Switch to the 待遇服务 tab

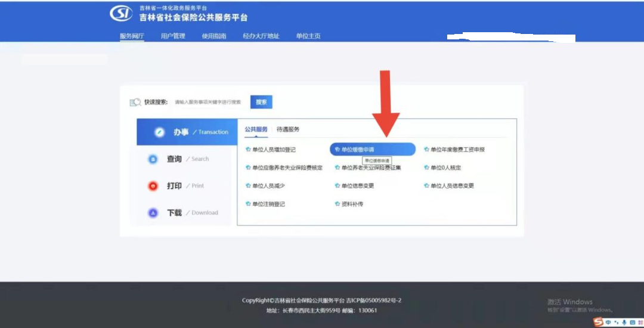click(x=289, y=129)
